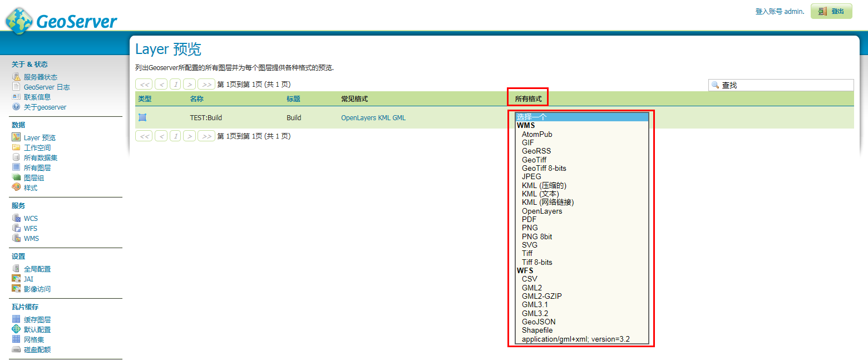Sort the table by 标题 column
This screenshot has height=360, width=868.
tap(293, 99)
